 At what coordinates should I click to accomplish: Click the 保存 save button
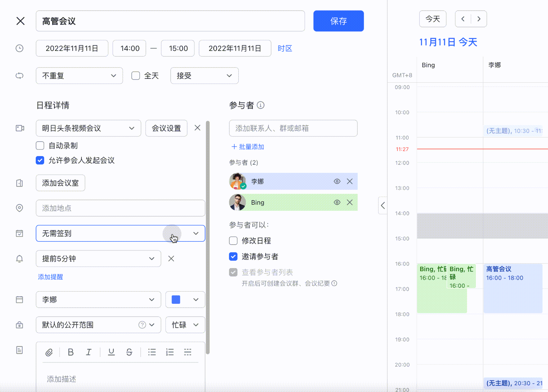[x=338, y=21]
